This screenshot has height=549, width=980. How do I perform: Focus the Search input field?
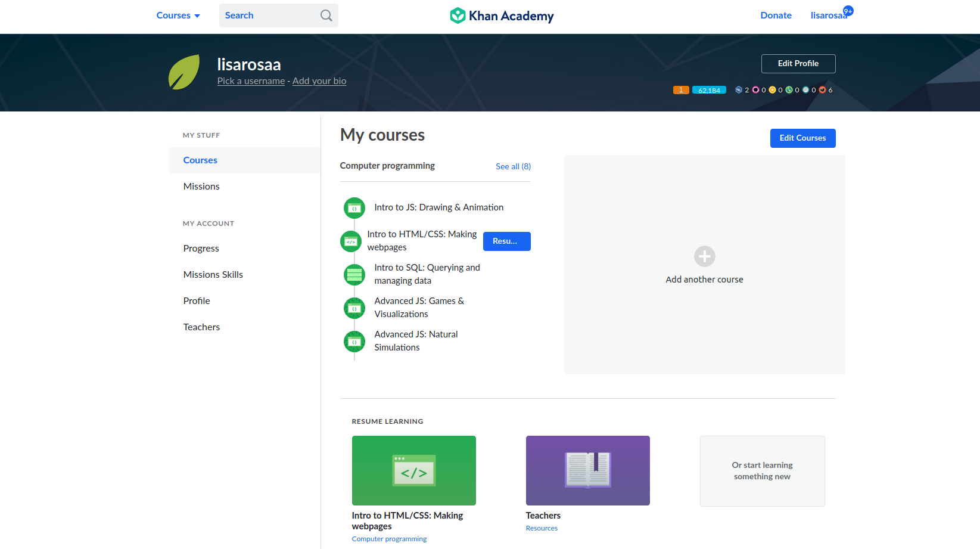(x=278, y=15)
